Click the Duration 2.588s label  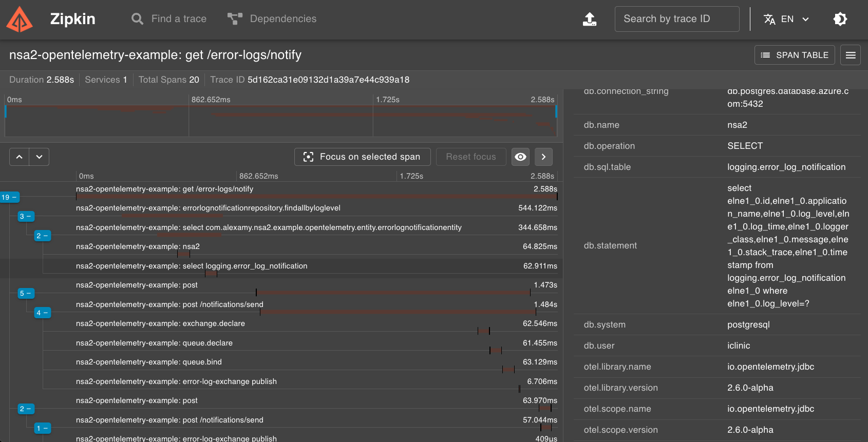pos(42,80)
